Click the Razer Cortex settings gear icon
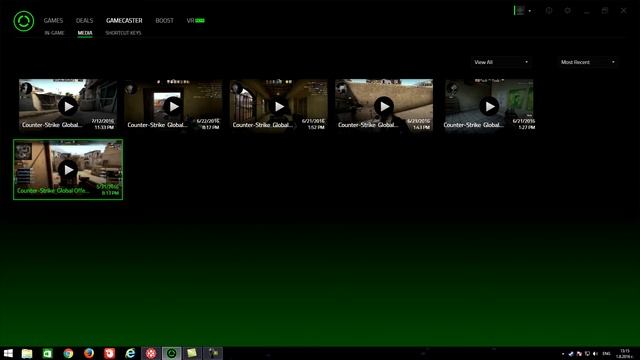Image resolution: width=640 pixels, height=360 pixels. click(568, 11)
